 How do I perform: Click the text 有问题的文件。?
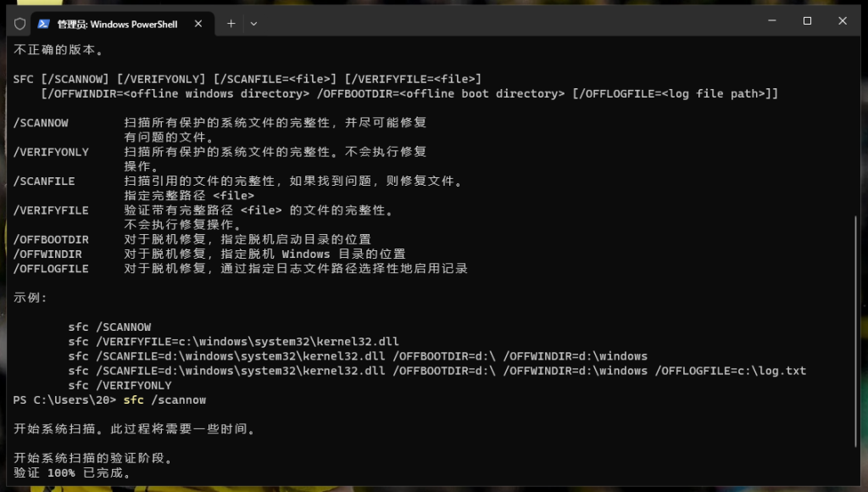[169, 137]
